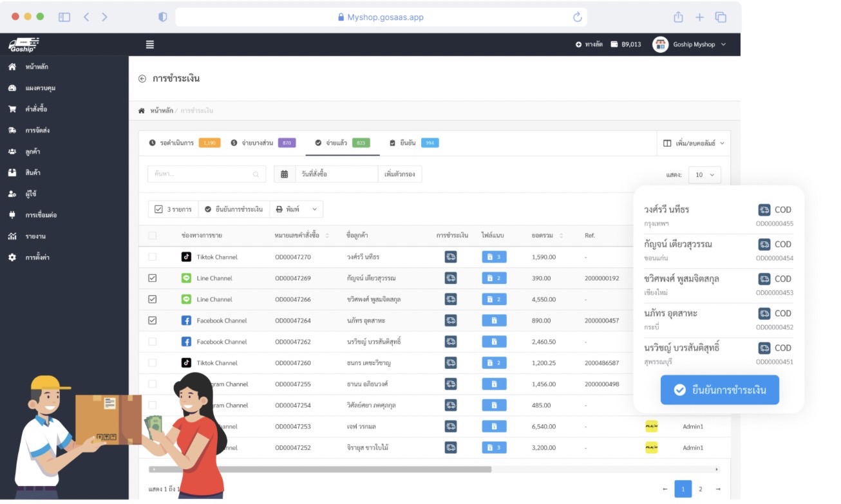
Task: Open the Goship Myshop account dropdown
Action: pyautogui.click(x=690, y=44)
